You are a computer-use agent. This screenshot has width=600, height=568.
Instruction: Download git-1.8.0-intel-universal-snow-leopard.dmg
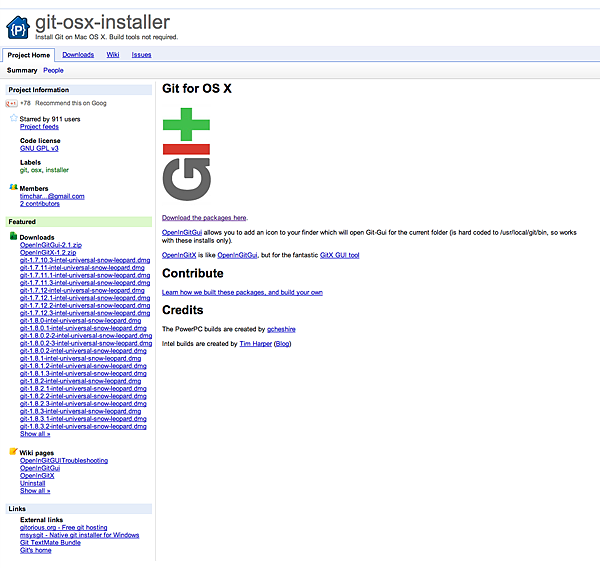point(80,321)
